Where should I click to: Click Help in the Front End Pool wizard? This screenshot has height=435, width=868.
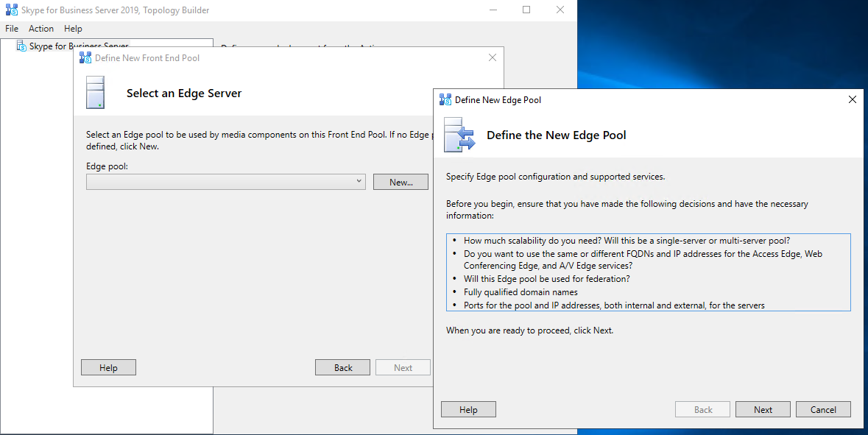tap(108, 368)
